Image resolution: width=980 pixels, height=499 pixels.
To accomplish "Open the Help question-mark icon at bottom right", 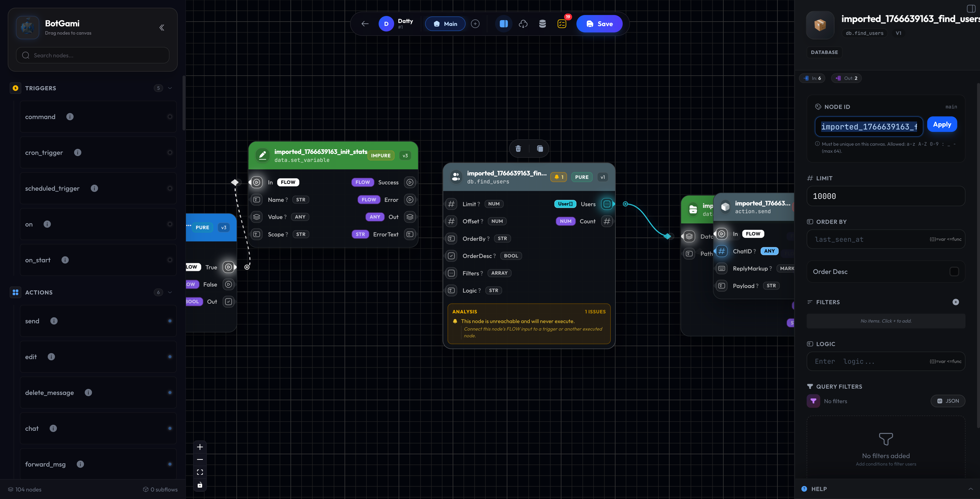I will click(x=804, y=489).
